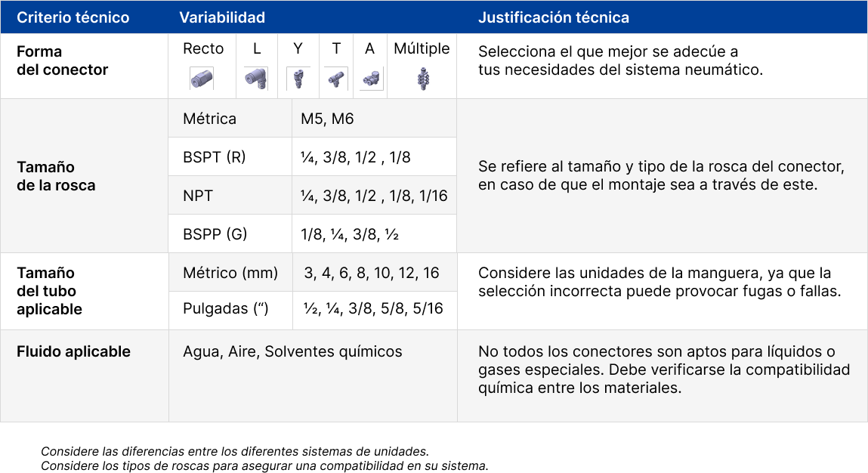Select the Múltiple manifold connector image
Image resolution: width=868 pixels, height=473 pixels.
422,79
